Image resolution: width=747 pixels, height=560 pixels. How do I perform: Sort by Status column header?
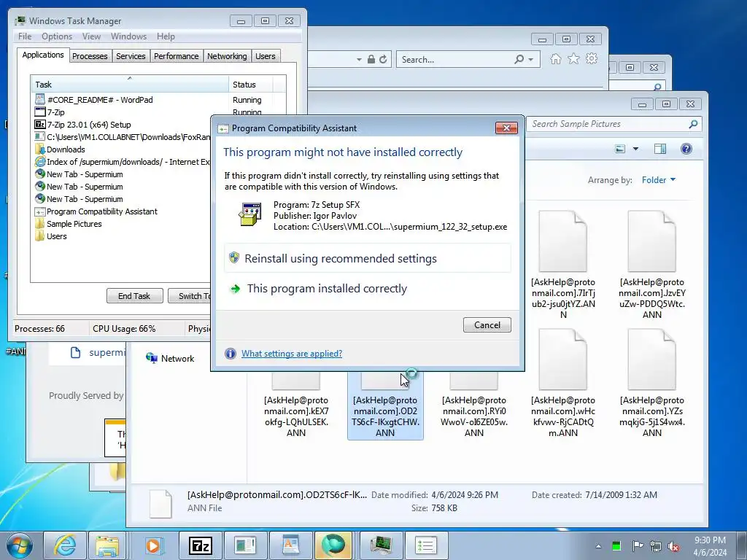[251, 85]
